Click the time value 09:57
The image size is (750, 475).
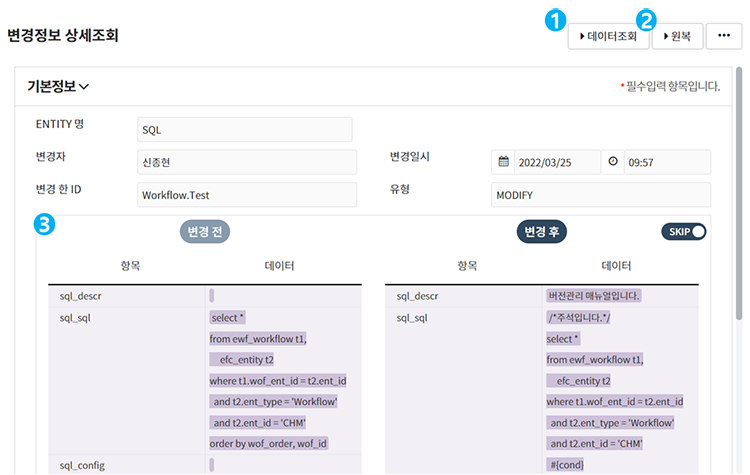(665, 162)
